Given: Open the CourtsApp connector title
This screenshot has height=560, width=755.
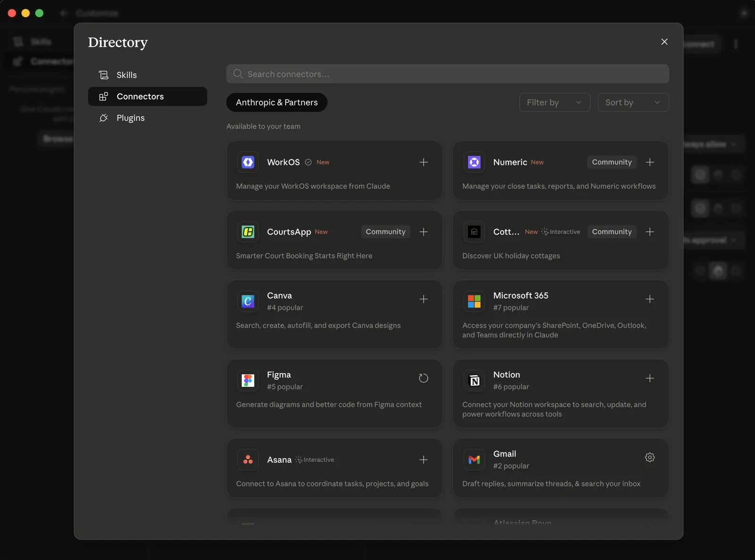Looking at the screenshot, I should (289, 232).
